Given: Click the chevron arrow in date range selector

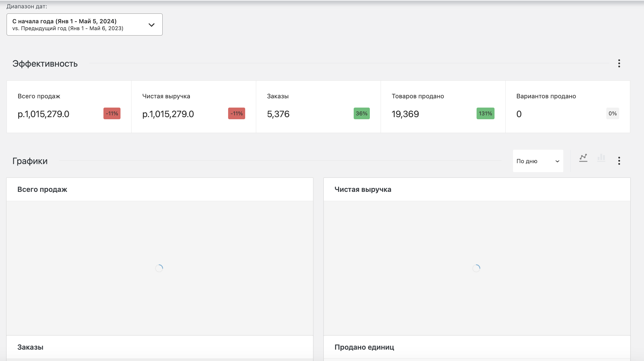Looking at the screenshot, I should (152, 25).
